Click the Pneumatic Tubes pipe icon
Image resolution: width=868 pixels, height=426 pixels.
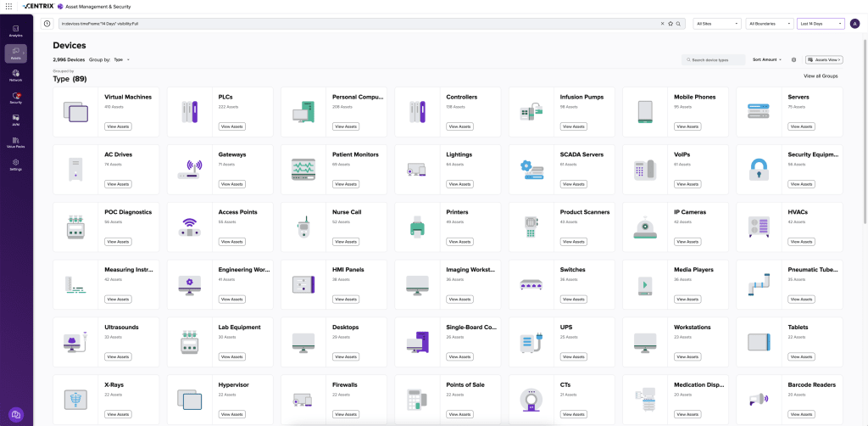coord(759,285)
